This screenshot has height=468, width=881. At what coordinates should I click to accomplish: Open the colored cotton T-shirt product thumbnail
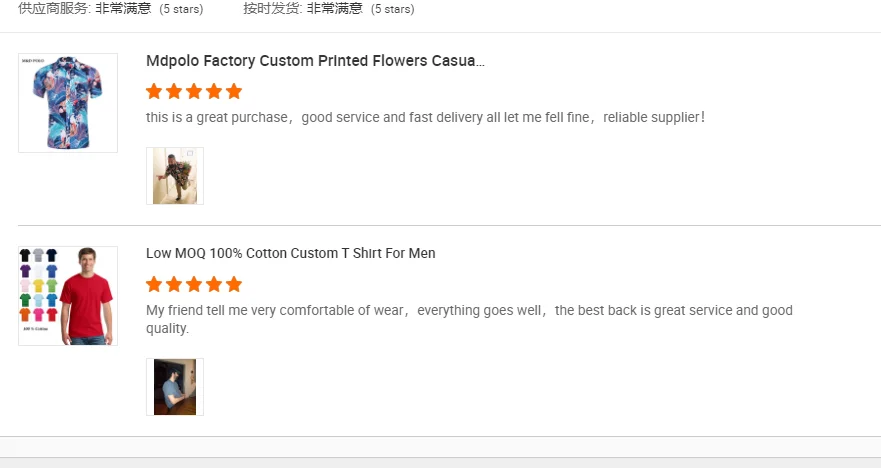click(x=68, y=296)
